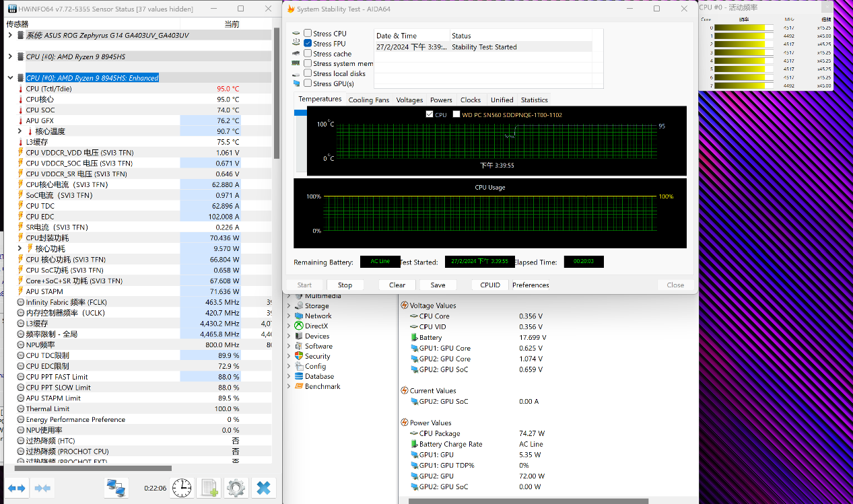This screenshot has width=853, height=504.
Task: Toggle WD PC SN560 graph legend checkbox
Action: coord(456,114)
